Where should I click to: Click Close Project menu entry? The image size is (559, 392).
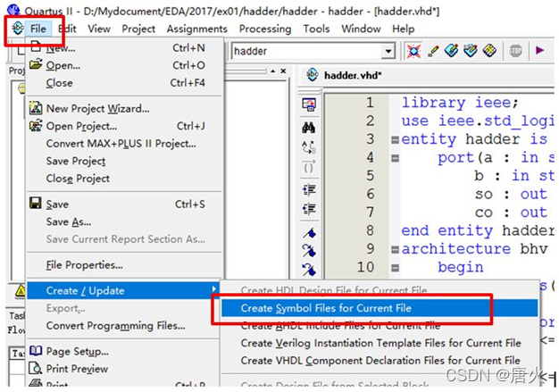pos(125,179)
